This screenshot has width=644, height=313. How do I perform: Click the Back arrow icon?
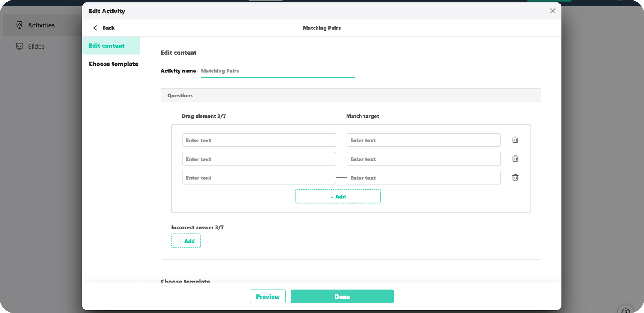pyautogui.click(x=95, y=28)
